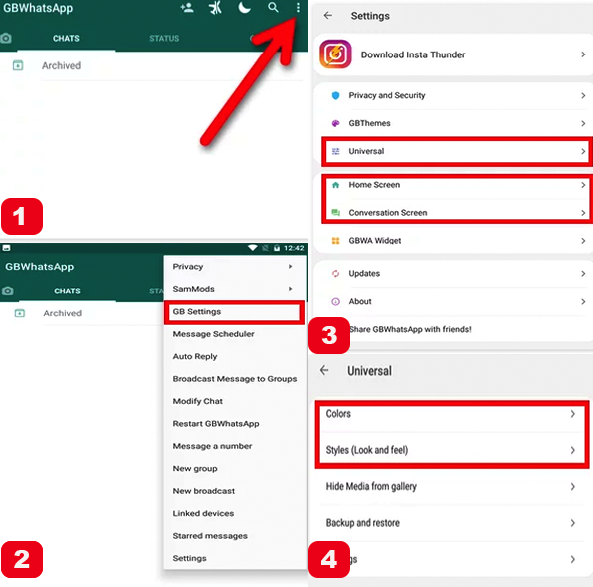593x587 pixels.
Task: Select CHATS tab in top GBWhatsApp screen
Action: coord(66,39)
